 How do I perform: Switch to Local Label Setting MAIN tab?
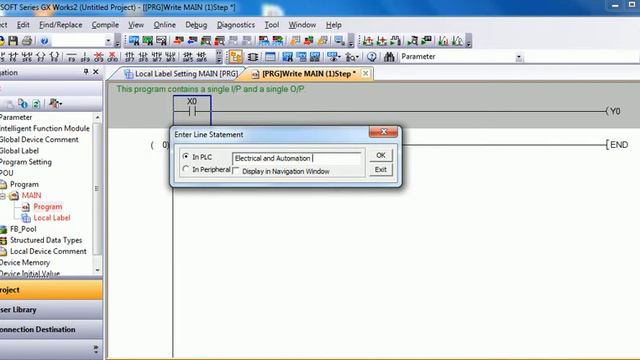point(181,74)
